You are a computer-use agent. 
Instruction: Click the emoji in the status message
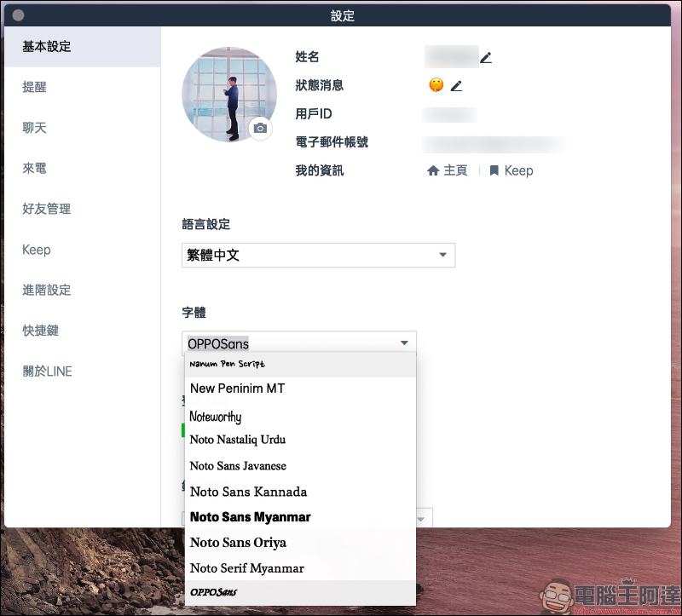(436, 84)
